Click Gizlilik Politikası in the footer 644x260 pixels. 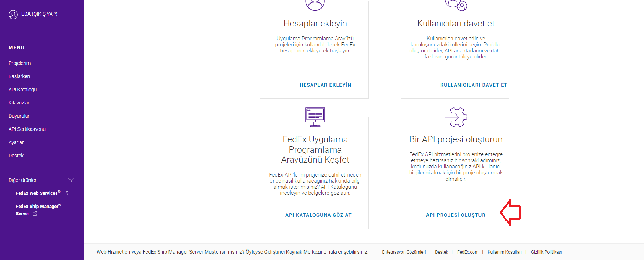click(546, 252)
